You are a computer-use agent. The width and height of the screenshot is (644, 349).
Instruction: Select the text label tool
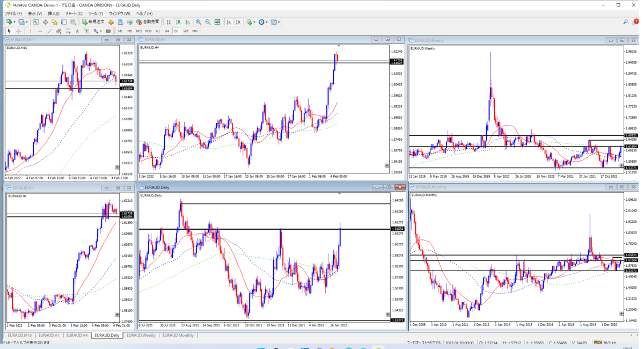(x=86, y=31)
